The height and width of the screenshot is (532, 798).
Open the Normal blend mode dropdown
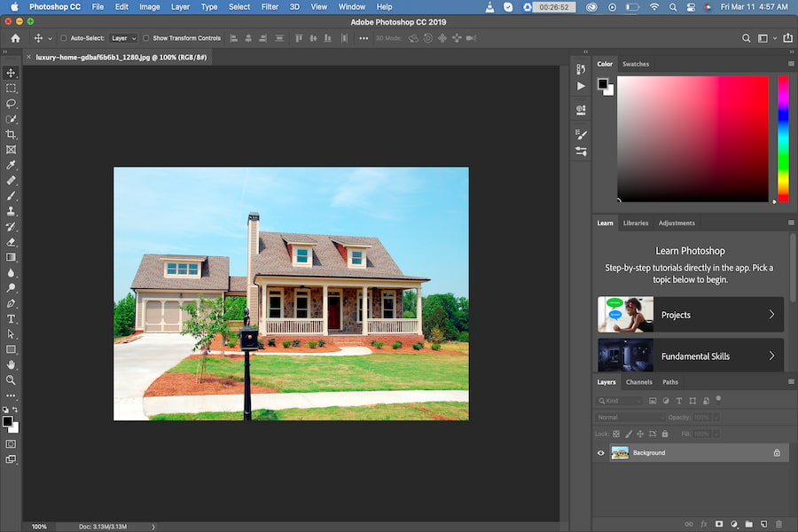point(630,418)
